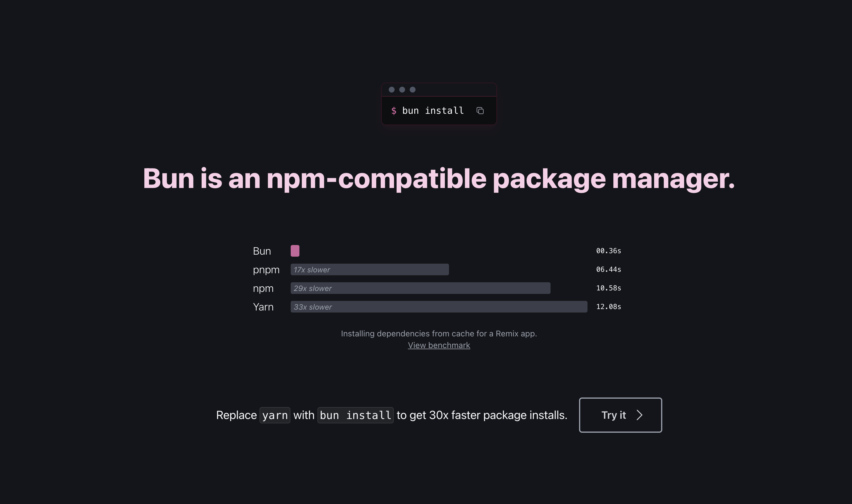Click the pink dollar prompt symbol
Screen dimensions: 852x504
pyautogui.click(x=394, y=111)
